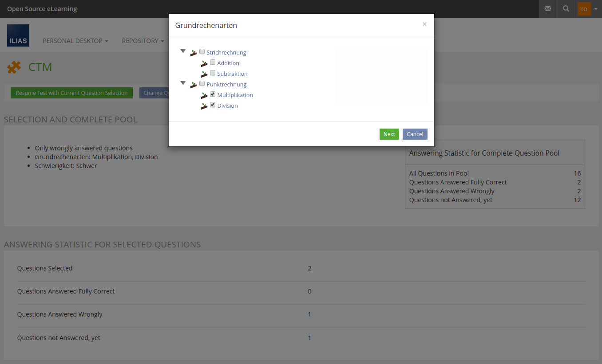Open the mail envelope icon in top bar

click(x=548, y=9)
